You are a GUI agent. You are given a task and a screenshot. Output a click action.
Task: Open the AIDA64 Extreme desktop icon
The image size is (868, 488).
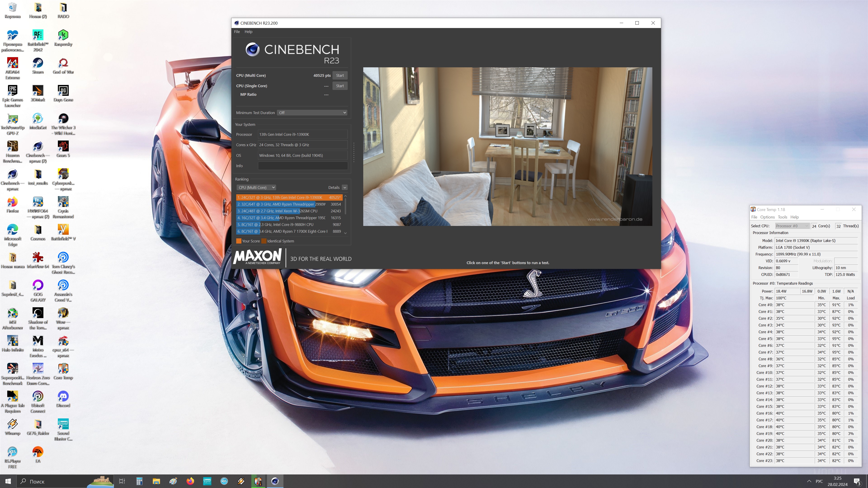tap(12, 63)
